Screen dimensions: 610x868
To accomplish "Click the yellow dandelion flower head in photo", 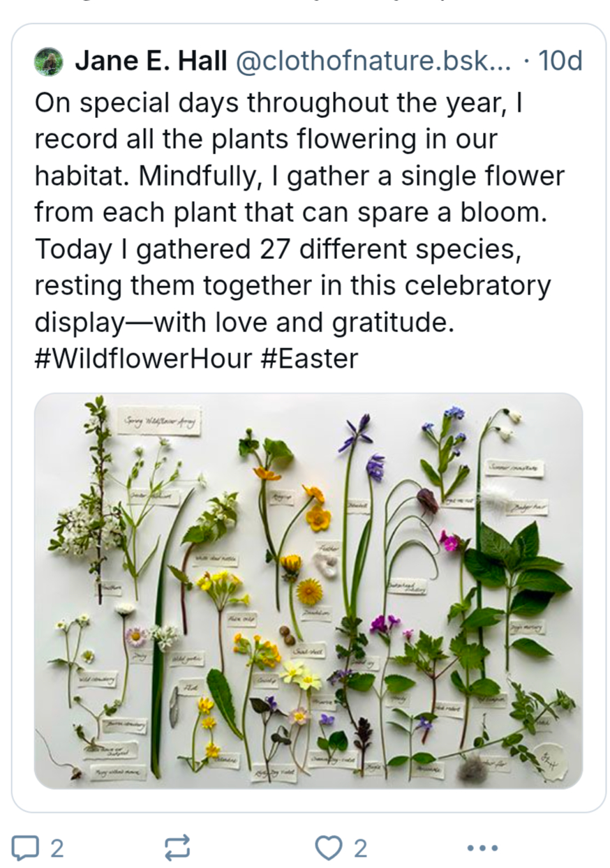I will point(309,592).
